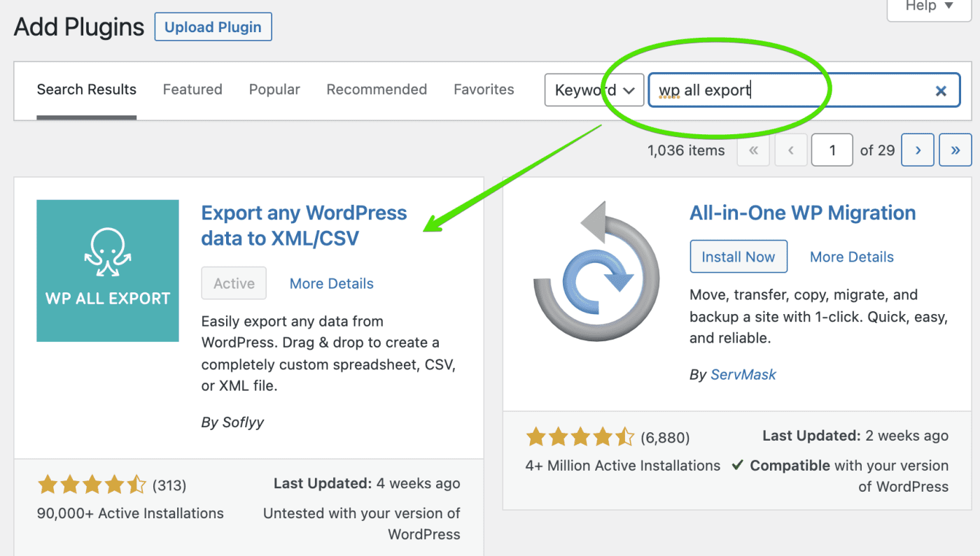Switch to the Featured tab
Image resolution: width=980 pixels, height=556 pixels.
pos(192,90)
